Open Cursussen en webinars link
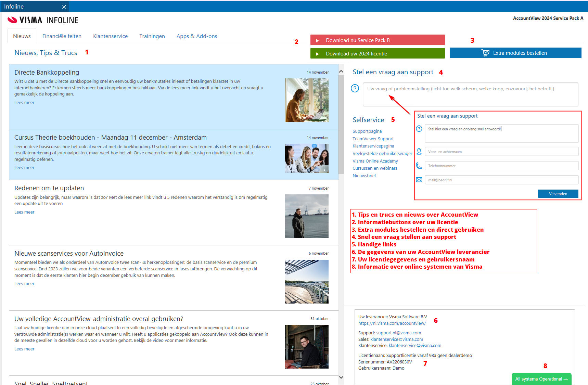 click(x=375, y=168)
